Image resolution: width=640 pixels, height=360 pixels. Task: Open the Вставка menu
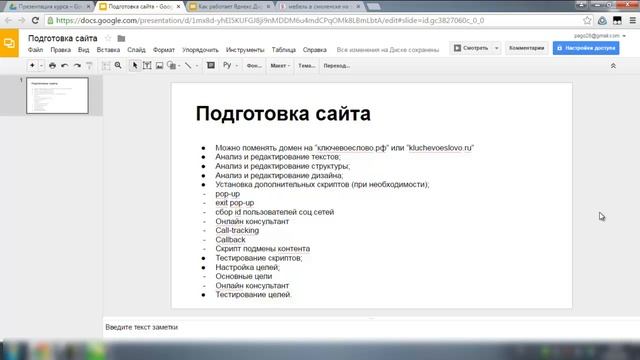[108, 50]
